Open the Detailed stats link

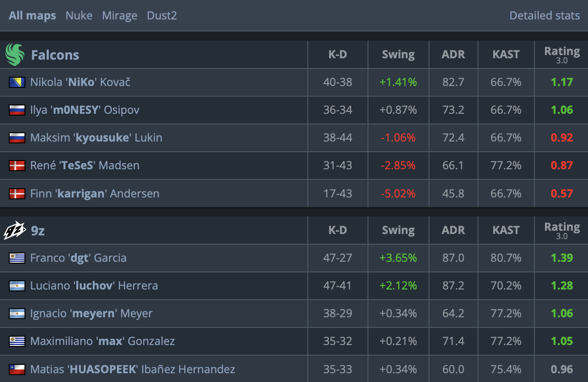point(545,16)
